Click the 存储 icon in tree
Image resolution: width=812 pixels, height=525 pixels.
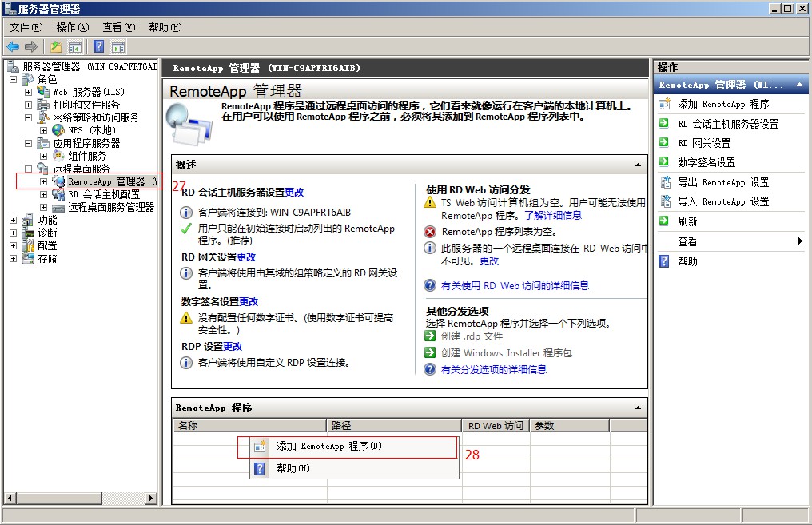[x=28, y=258]
